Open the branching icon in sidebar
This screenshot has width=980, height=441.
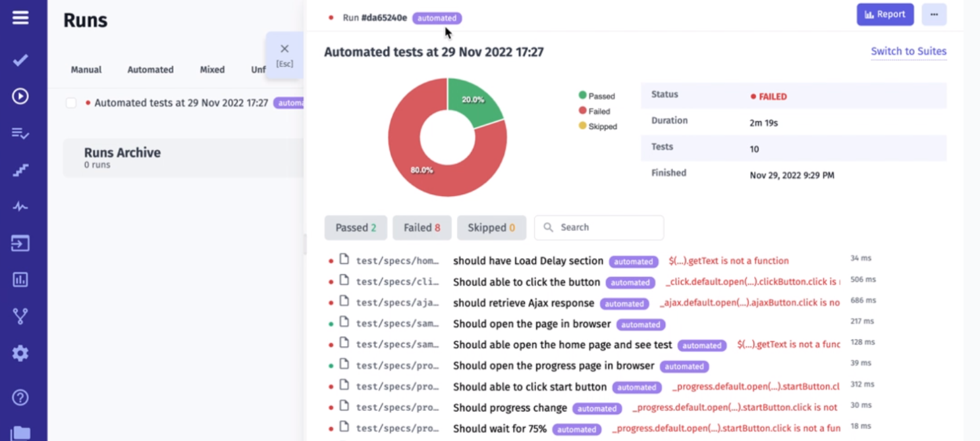point(20,317)
